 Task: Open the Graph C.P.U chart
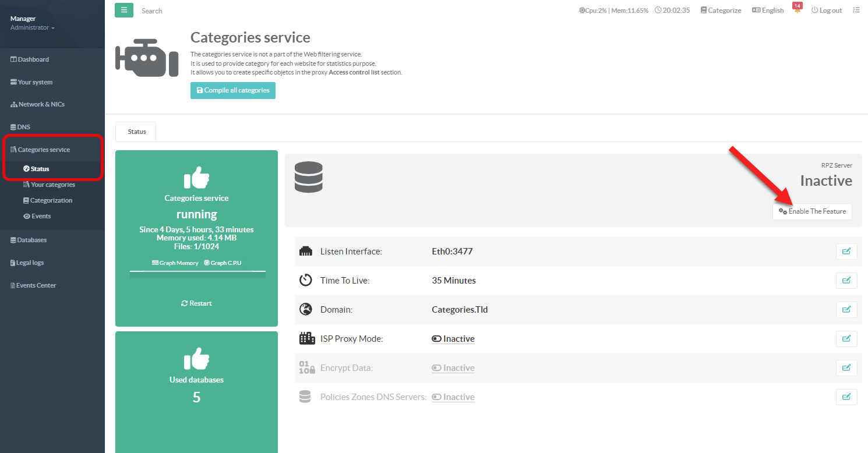click(223, 263)
